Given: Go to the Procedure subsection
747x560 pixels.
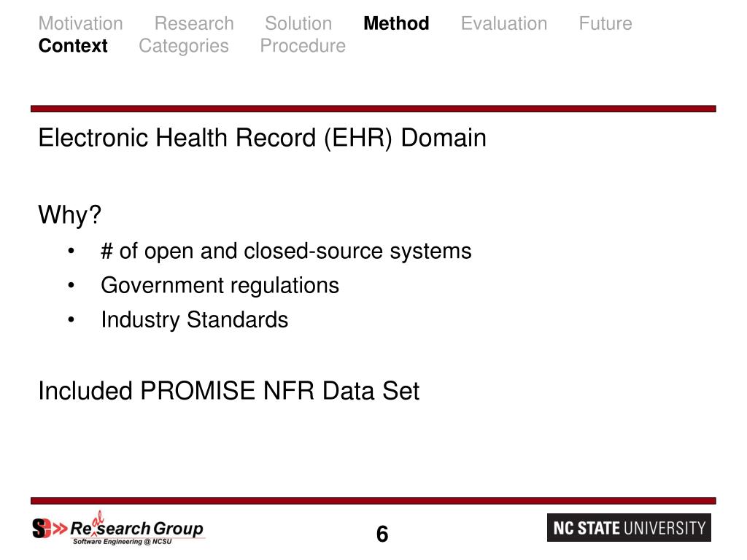Looking at the screenshot, I should click(x=303, y=46).
